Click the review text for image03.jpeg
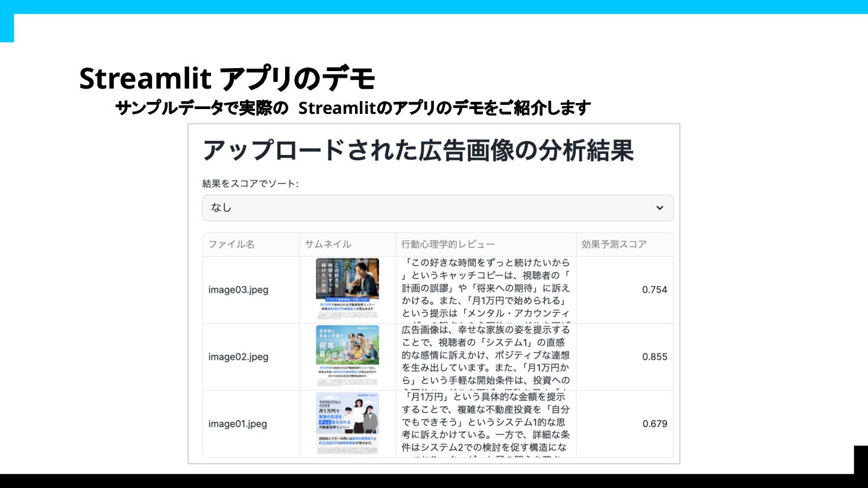Image resolution: width=868 pixels, height=488 pixels. [x=486, y=290]
